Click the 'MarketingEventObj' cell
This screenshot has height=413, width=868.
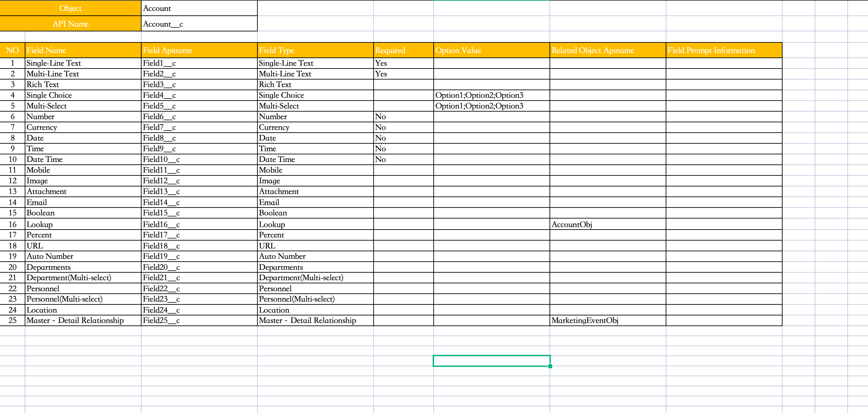click(x=608, y=321)
